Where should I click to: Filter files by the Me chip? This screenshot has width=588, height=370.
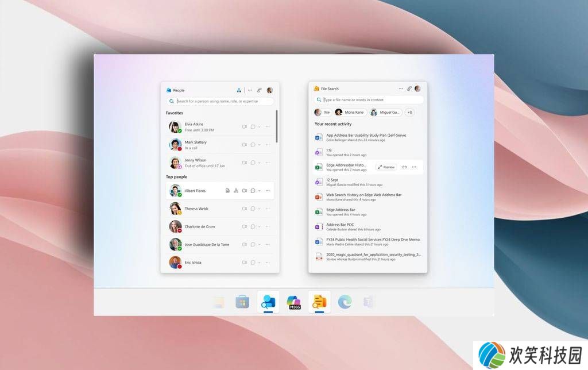tap(323, 112)
